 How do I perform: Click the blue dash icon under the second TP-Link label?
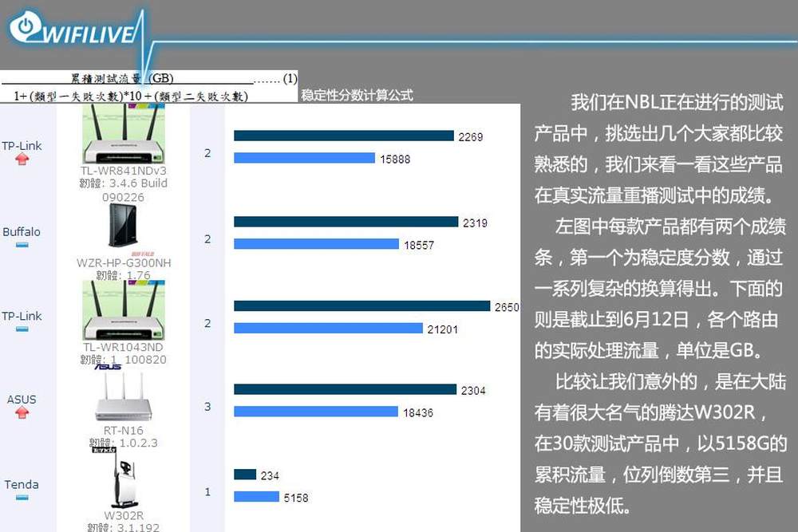[22, 329]
